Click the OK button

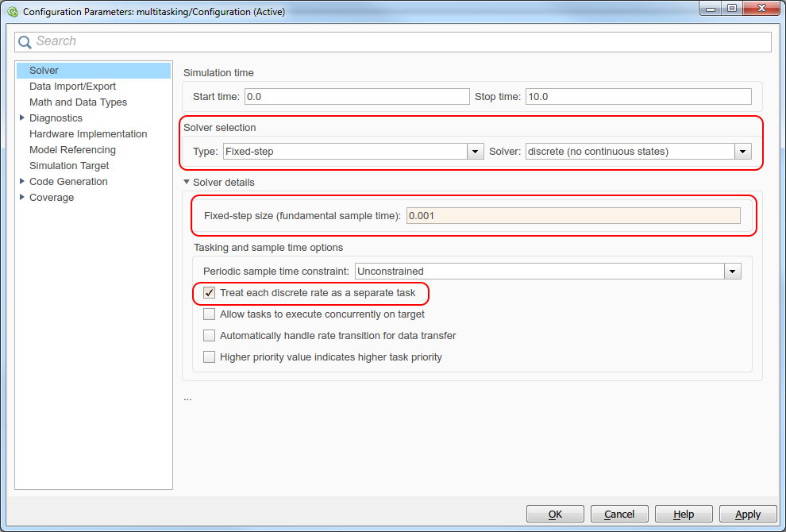pyautogui.click(x=555, y=514)
